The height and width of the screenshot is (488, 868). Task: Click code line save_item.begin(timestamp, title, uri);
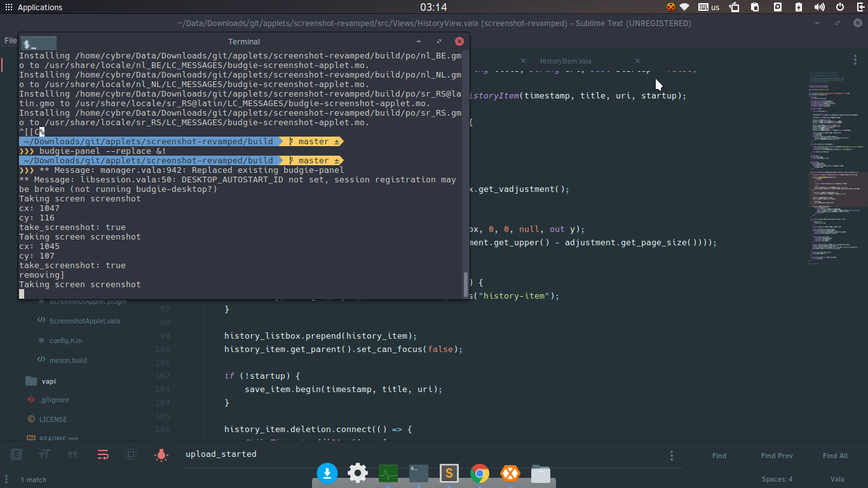point(343,389)
